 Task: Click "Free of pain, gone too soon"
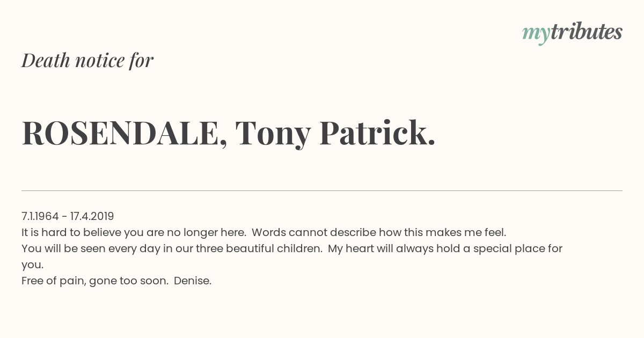pyautogui.click(x=94, y=281)
